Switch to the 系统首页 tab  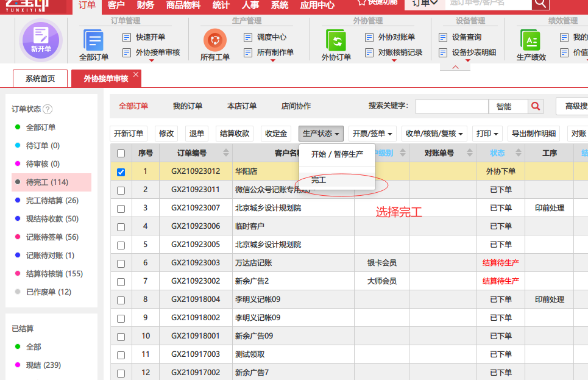[x=40, y=79]
